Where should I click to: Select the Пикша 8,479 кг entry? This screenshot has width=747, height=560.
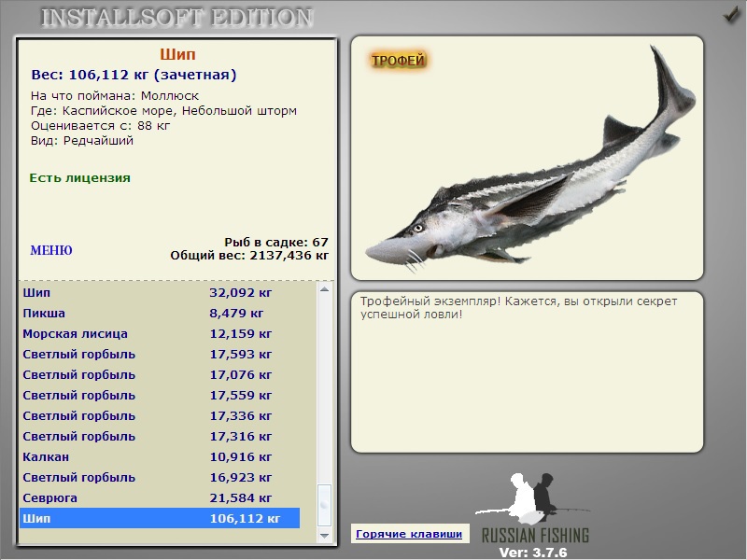[x=160, y=314]
